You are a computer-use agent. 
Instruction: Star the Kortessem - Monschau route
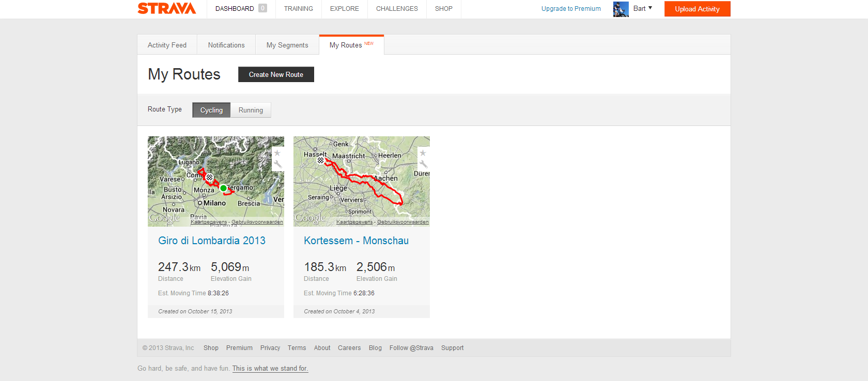click(423, 153)
